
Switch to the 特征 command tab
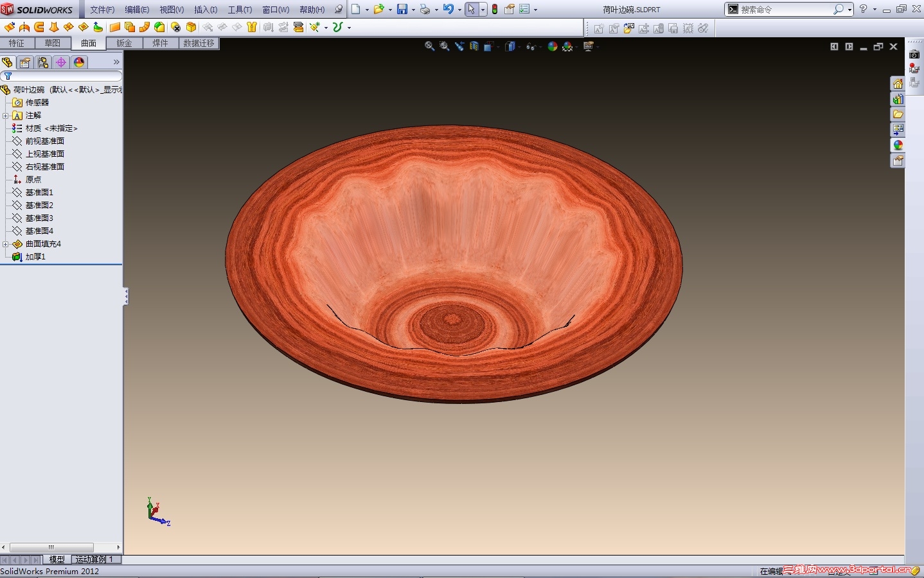(x=17, y=43)
